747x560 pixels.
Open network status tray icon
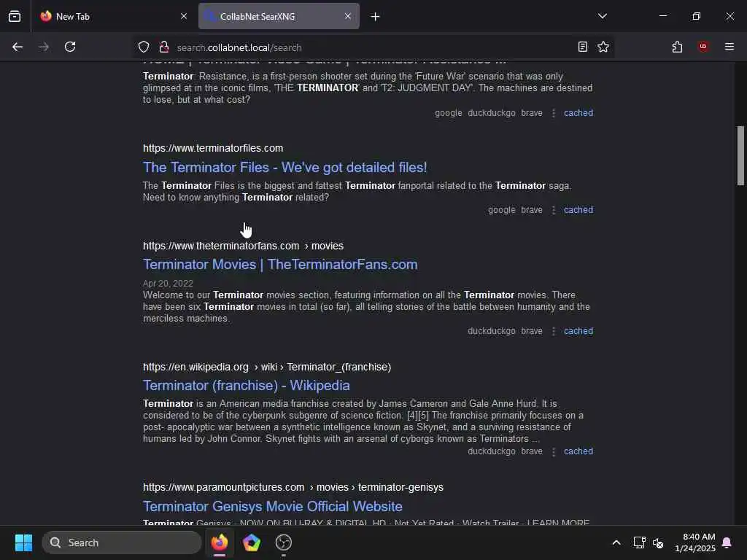tap(639, 542)
